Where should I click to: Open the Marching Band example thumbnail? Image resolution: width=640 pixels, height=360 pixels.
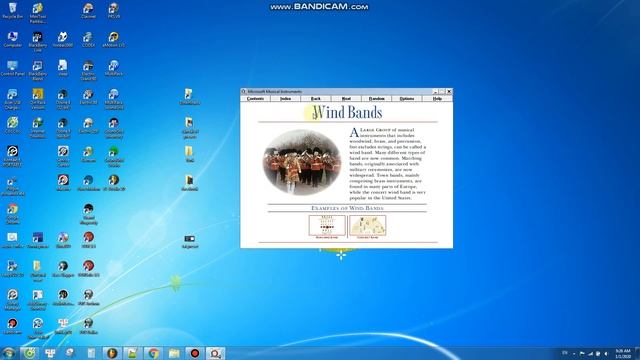327,227
